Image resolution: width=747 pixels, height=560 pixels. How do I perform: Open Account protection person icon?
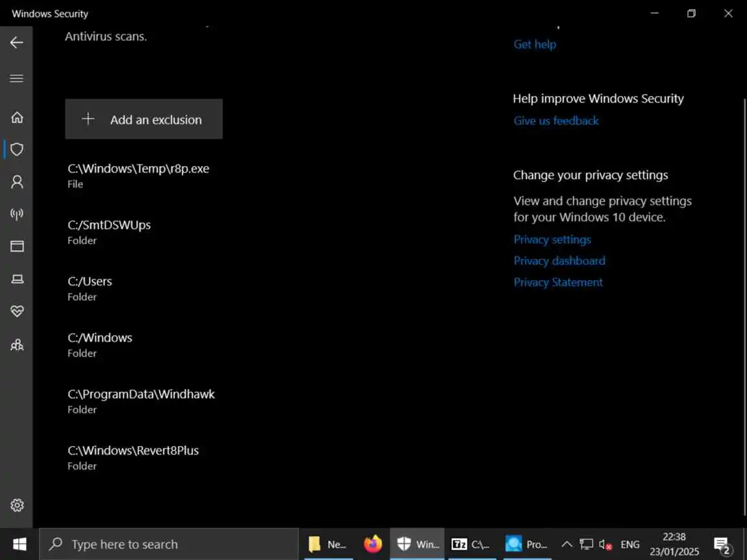(x=17, y=181)
